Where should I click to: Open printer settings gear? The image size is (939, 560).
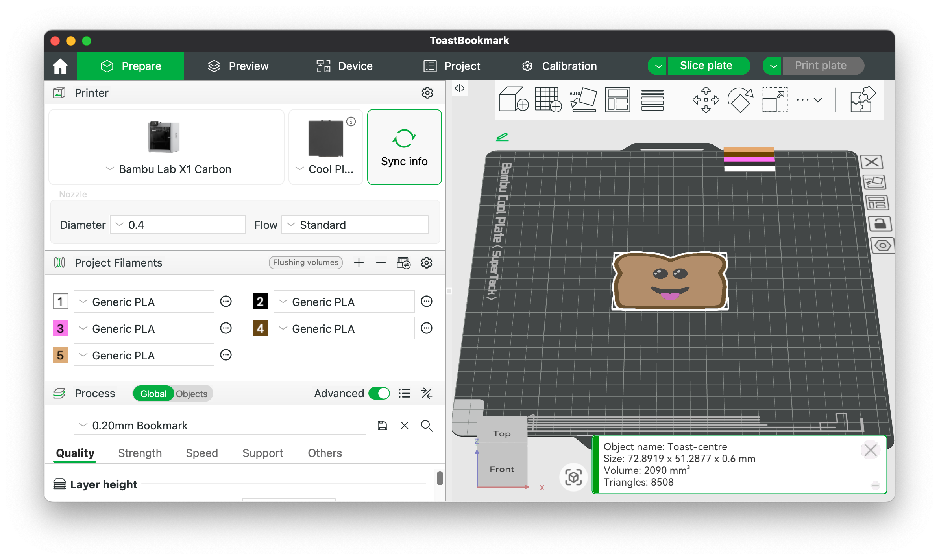coord(427,93)
